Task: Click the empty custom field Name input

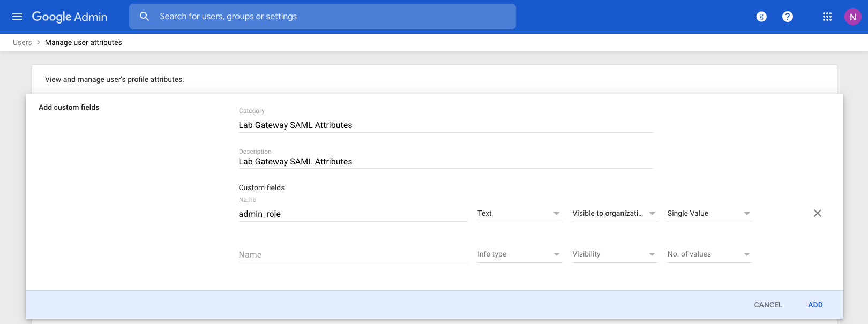Action: click(353, 255)
